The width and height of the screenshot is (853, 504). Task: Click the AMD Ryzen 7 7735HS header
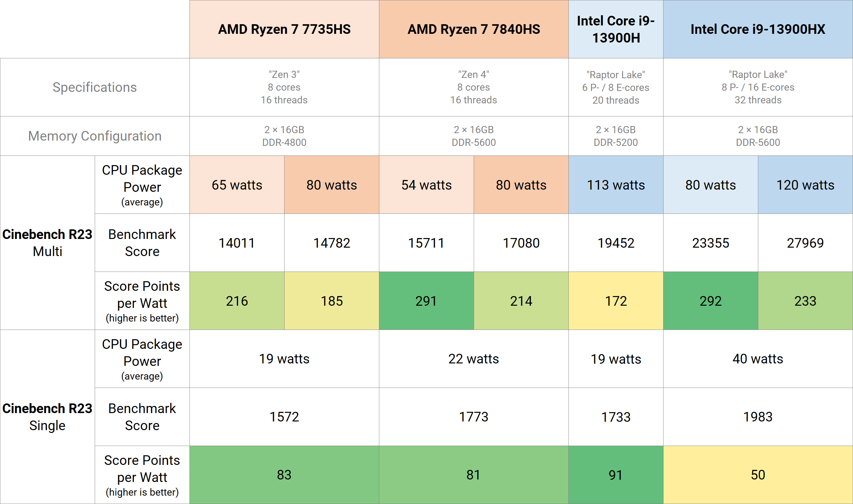pyautogui.click(x=284, y=29)
